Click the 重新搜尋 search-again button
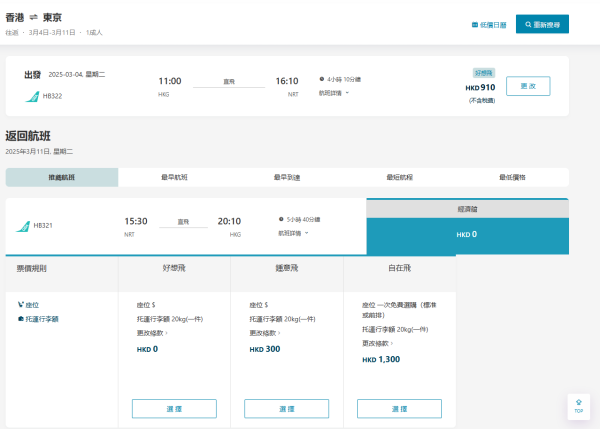Image resolution: width=600 pixels, height=429 pixels. click(542, 24)
